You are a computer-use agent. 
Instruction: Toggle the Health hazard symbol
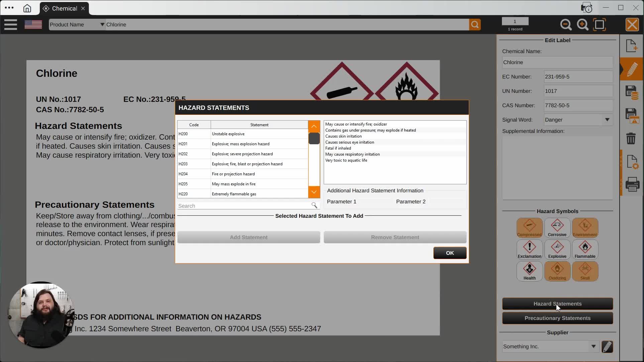[x=529, y=271]
